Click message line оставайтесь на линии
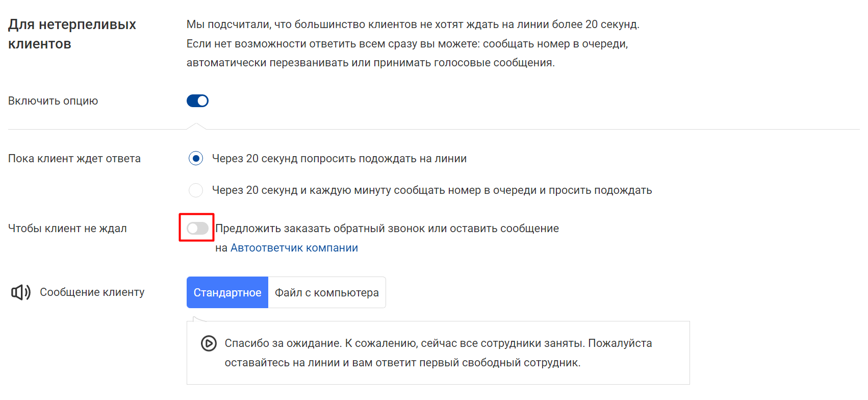 click(x=403, y=363)
